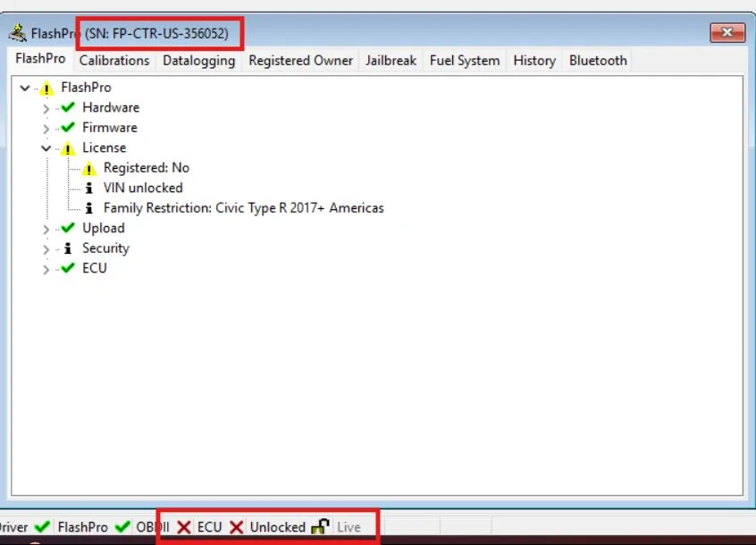This screenshot has width=756, height=545.
Task: Click the green checkmark beside Upload
Action: [68, 228]
